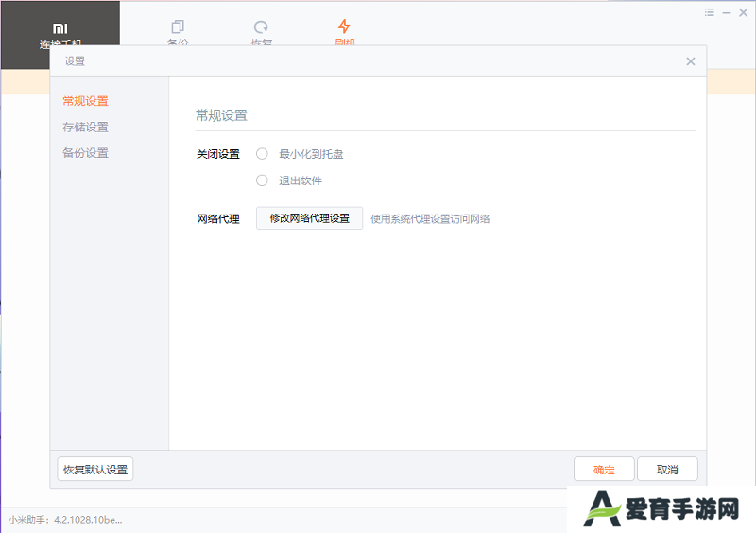This screenshot has width=756, height=533.
Task: Close the settings dialog with X
Action: [x=691, y=61]
